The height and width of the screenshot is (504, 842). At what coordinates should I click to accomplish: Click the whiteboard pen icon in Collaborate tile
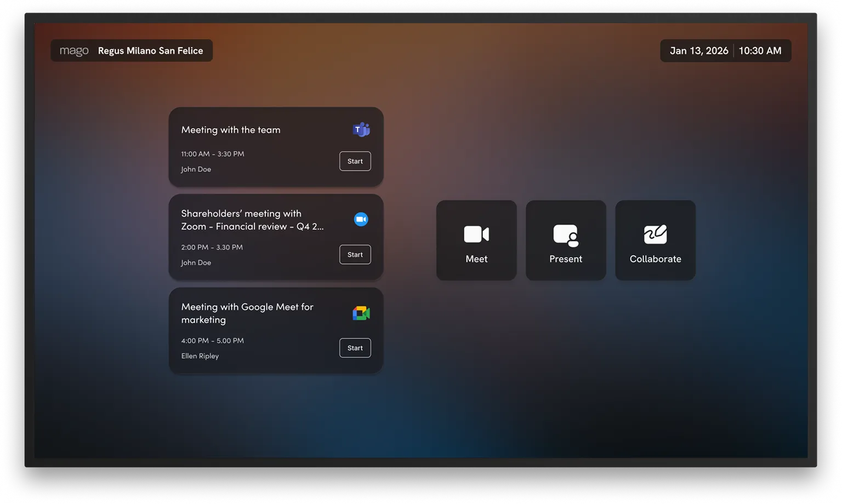(655, 234)
